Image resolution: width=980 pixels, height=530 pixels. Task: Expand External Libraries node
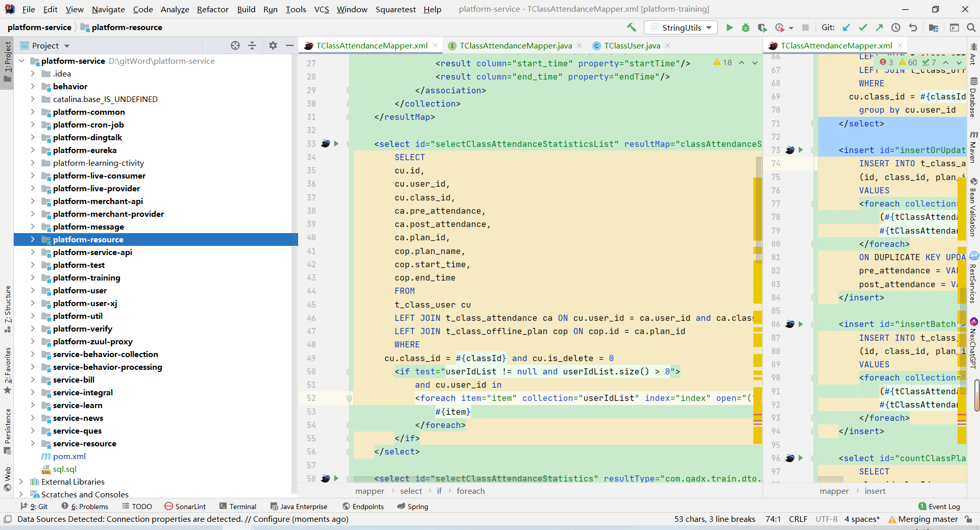[x=21, y=482]
